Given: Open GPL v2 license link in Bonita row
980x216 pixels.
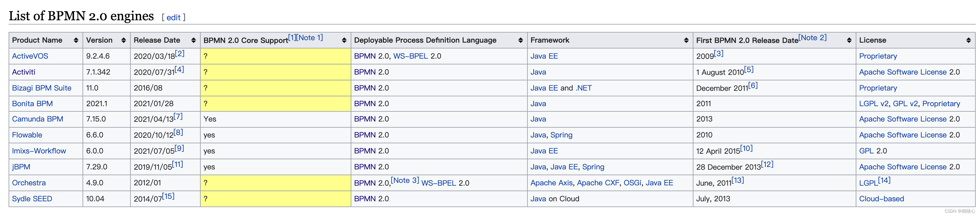Looking at the screenshot, I should tap(905, 104).
